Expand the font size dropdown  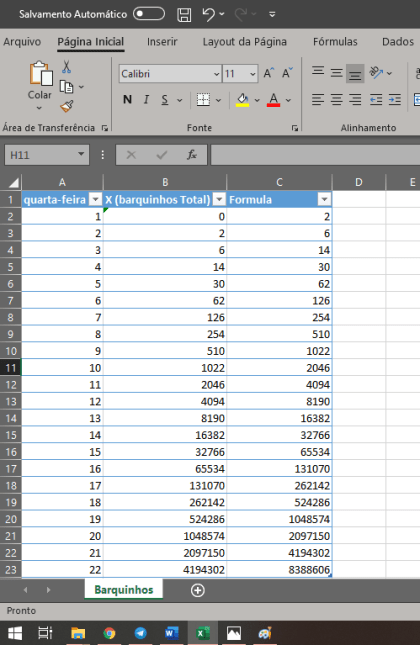(x=253, y=74)
